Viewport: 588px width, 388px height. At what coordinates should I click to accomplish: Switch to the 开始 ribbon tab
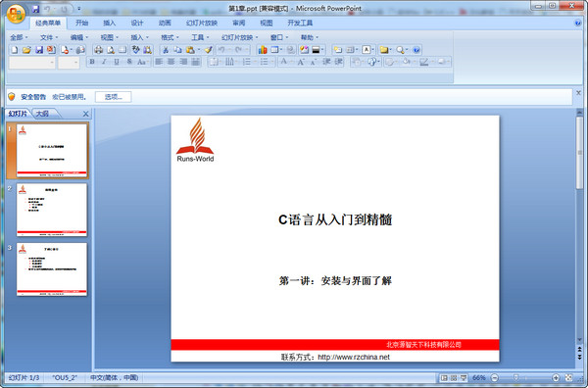pos(81,23)
